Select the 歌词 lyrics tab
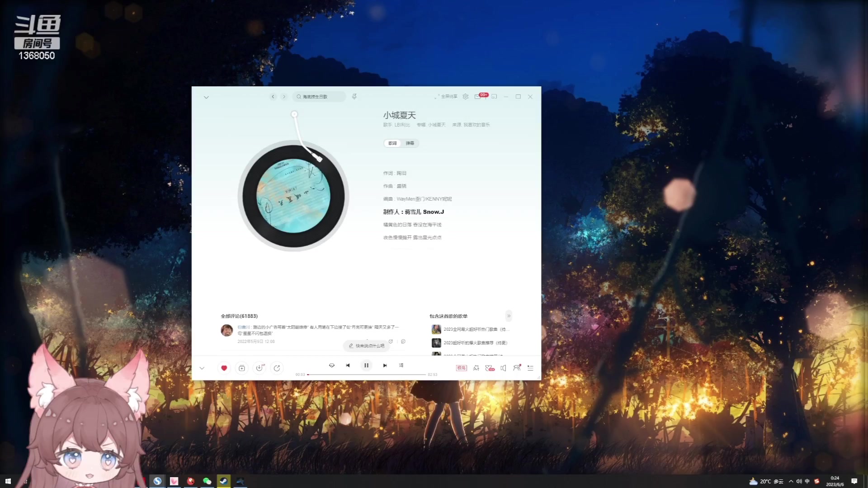The width and height of the screenshot is (868, 488). click(392, 143)
